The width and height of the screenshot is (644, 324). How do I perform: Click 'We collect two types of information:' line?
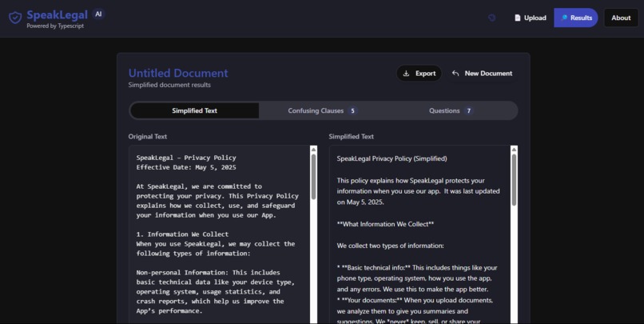[390, 246]
